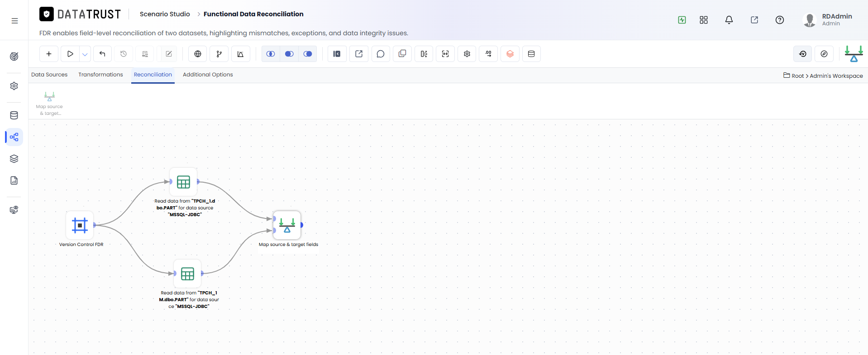Open the Additional Options tab
The height and width of the screenshot is (355, 868).
(208, 75)
